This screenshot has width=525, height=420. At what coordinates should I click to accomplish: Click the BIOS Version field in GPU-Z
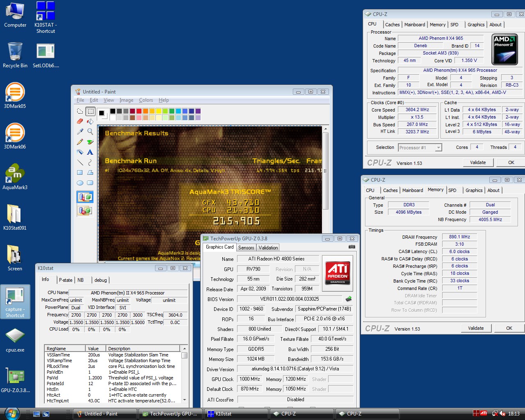pos(290,299)
